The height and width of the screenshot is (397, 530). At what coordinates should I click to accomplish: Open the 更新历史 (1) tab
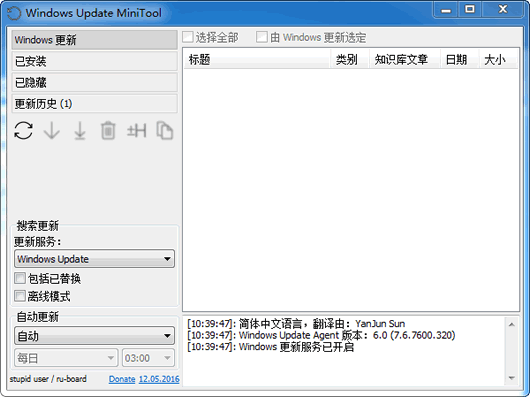pos(95,103)
